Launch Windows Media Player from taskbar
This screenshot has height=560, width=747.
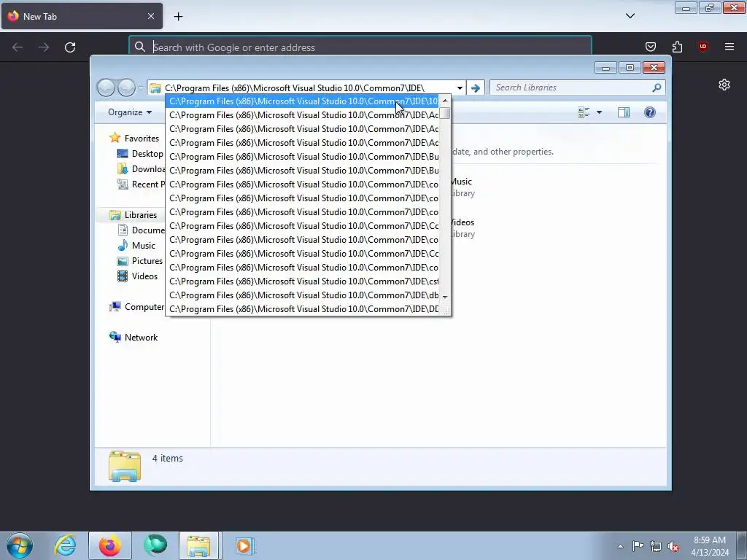pyautogui.click(x=244, y=545)
